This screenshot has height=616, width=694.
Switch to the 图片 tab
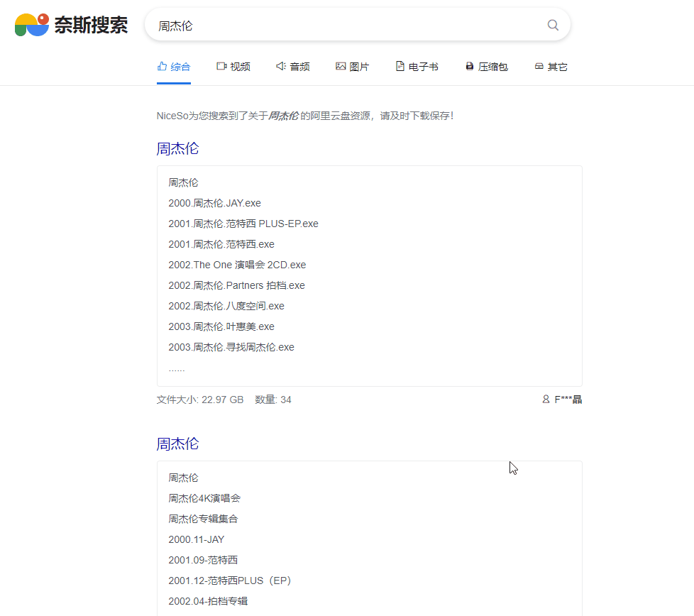[x=352, y=67]
